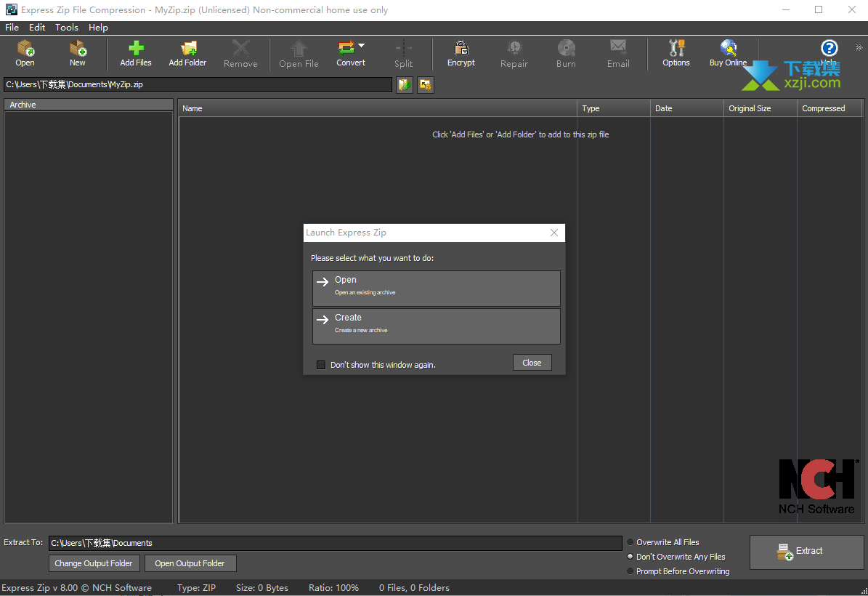The width and height of the screenshot is (868, 596).
Task: Click first icon beside archive path field
Action: pos(405,85)
